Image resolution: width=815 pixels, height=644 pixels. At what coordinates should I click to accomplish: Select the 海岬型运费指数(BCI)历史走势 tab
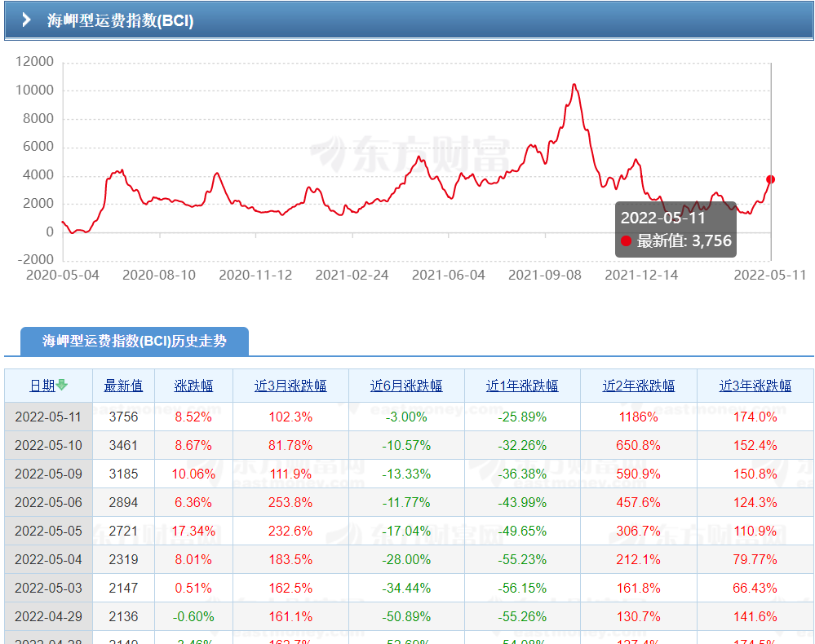tap(135, 342)
